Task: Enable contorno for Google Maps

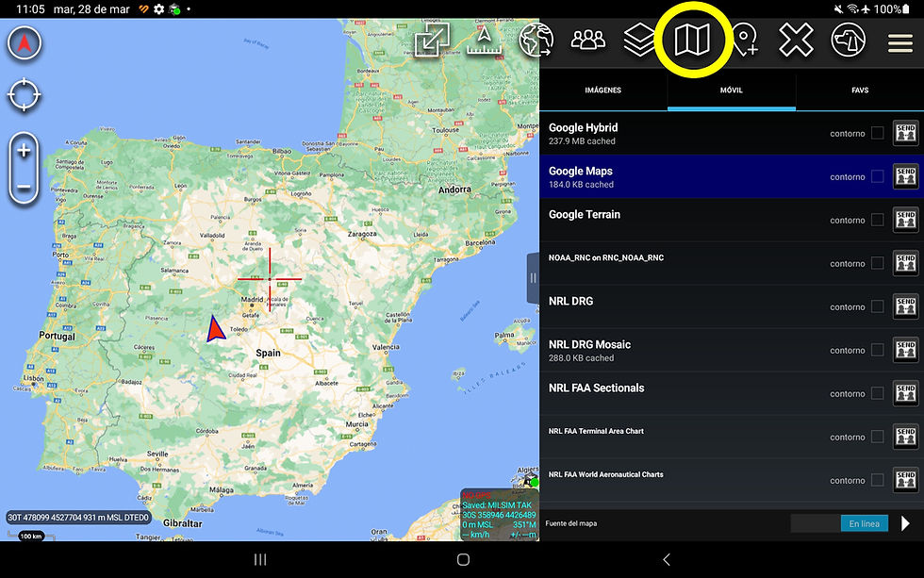Action: point(878,176)
